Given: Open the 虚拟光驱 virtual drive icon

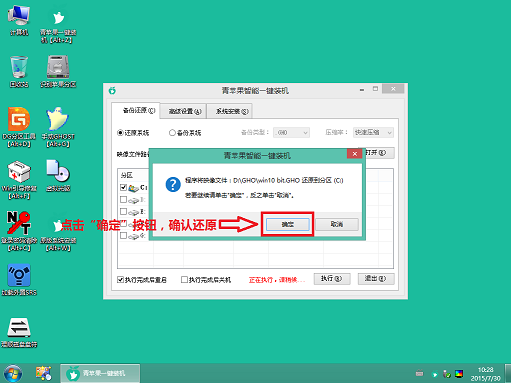Looking at the screenshot, I should [58, 176].
